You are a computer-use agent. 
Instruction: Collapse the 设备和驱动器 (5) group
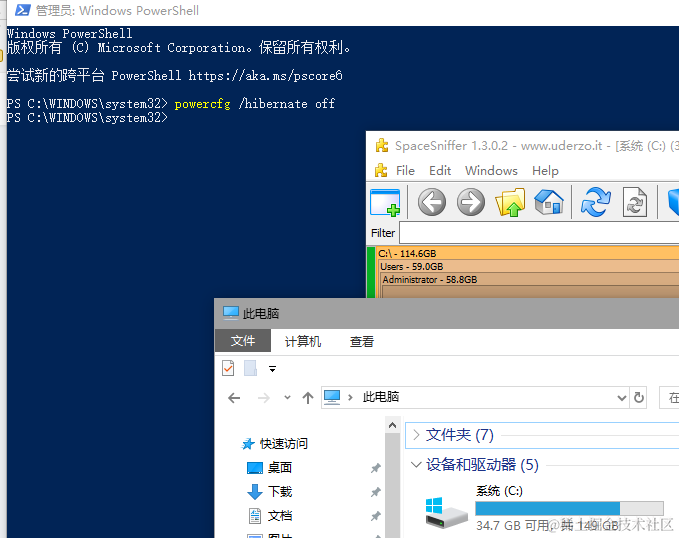pos(416,465)
